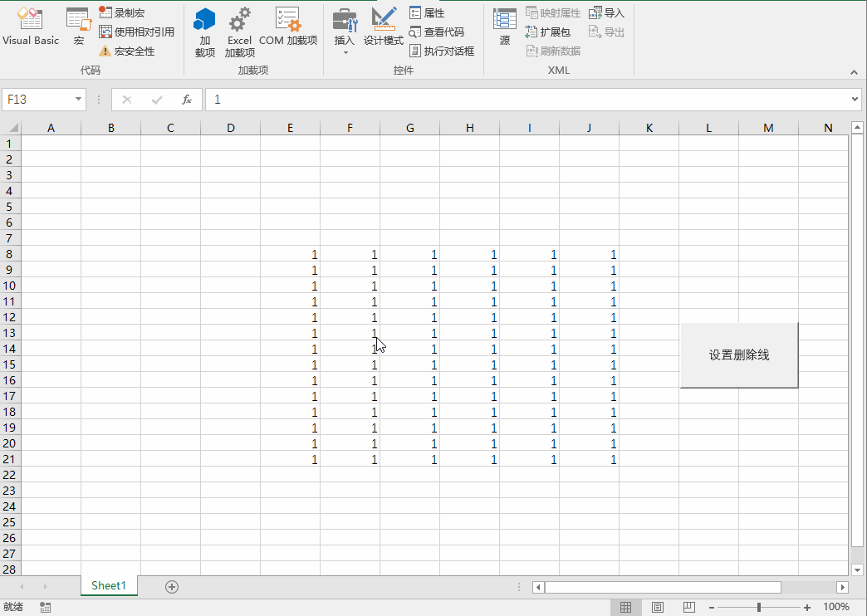Open zoom dialog via 100% label
Image resolution: width=867 pixels, height=616 pixels.
click(x=836, y=607)
